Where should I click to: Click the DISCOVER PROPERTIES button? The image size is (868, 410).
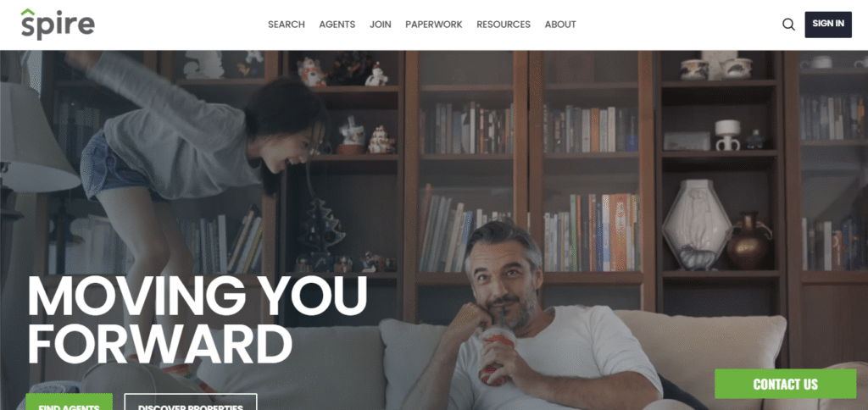[191, 402]
